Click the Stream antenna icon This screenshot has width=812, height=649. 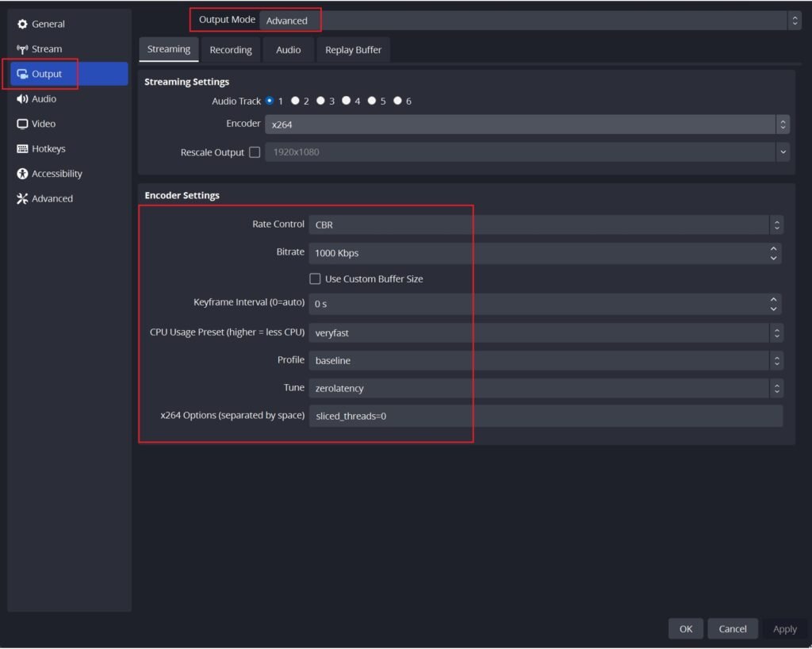(x=22, y=49)
